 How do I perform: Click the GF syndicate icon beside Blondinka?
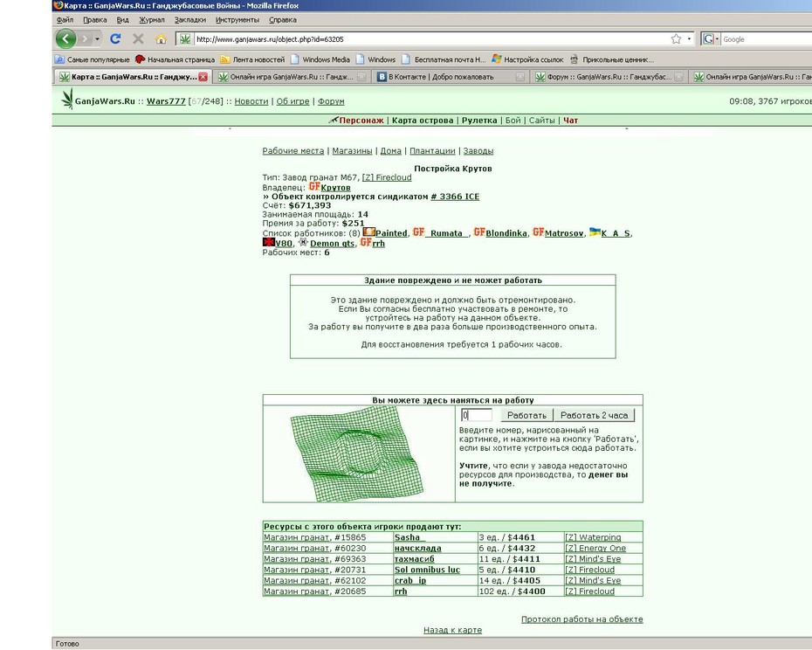(x=479, y=232)
